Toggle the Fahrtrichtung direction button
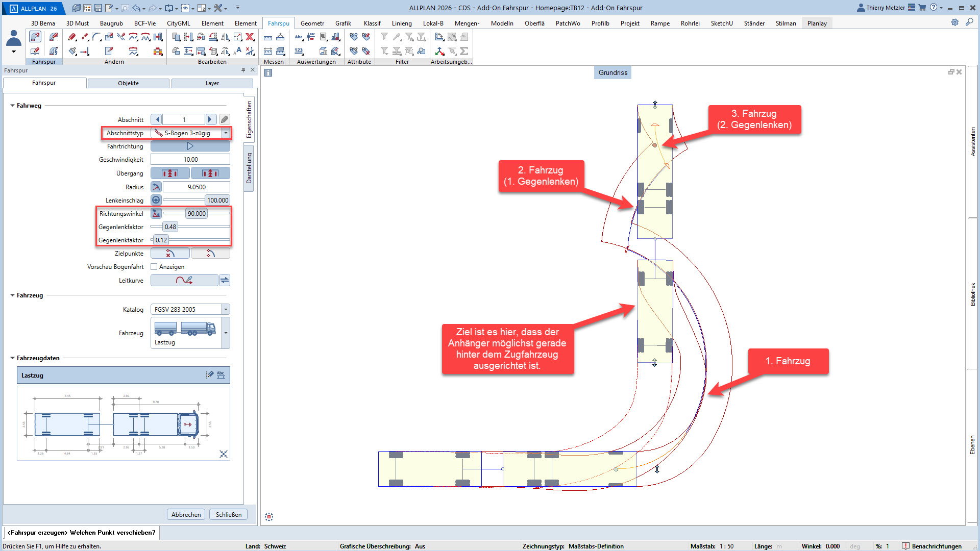The width and height of the screenshot is (980, 551). [190, 146]
